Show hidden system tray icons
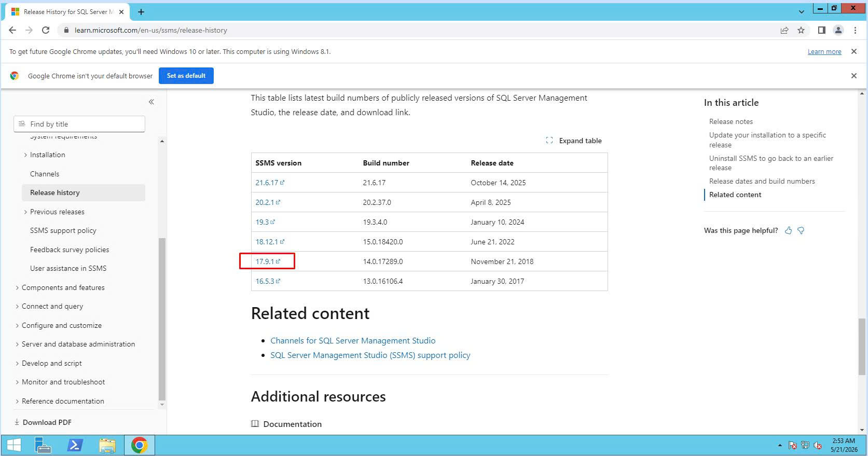This screenshot has height=456, width=868. (x=779, y=446)
